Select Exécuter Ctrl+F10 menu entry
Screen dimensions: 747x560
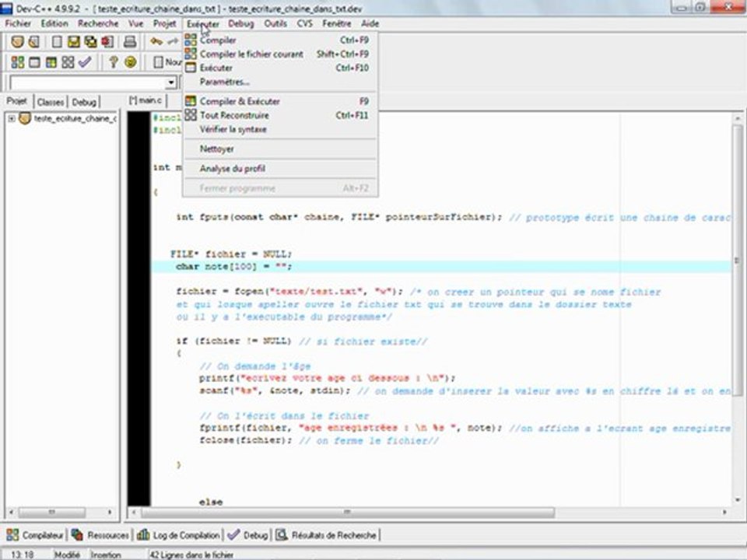coord(280,68)
